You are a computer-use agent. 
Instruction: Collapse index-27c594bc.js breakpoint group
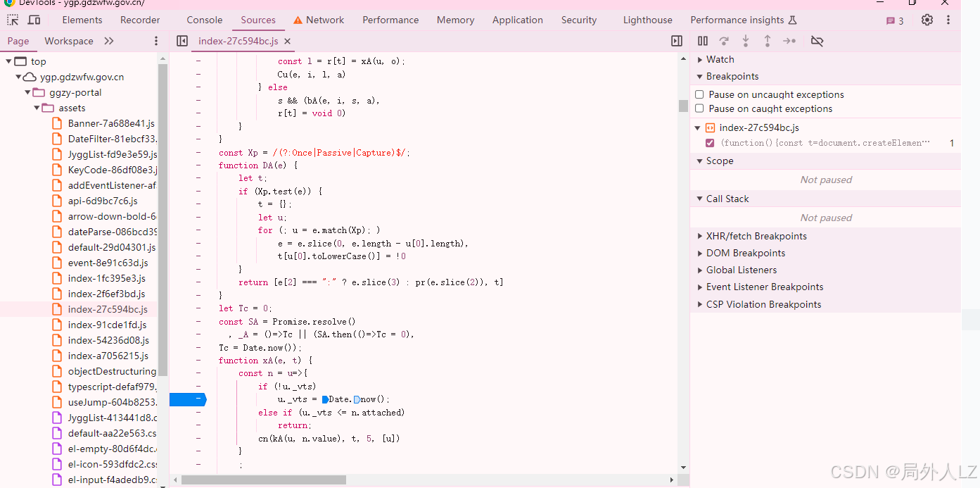point(698,127)
